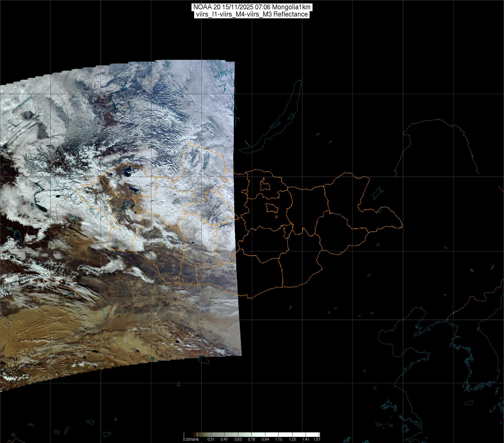Click the 0.94 colorbar tick label
The width and height of the screenshot is (504, 443).
point(265,440)
